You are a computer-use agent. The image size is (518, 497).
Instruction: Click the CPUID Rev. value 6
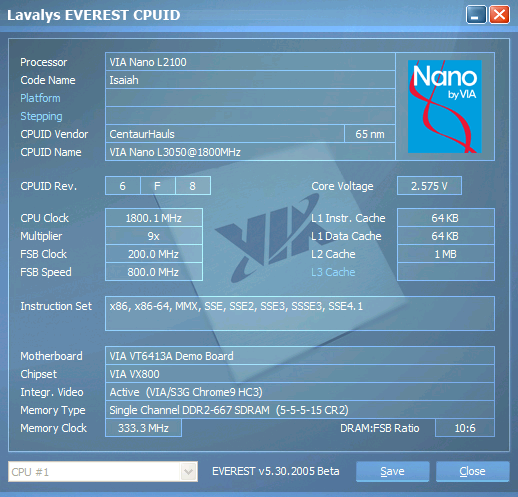[123, 186]
